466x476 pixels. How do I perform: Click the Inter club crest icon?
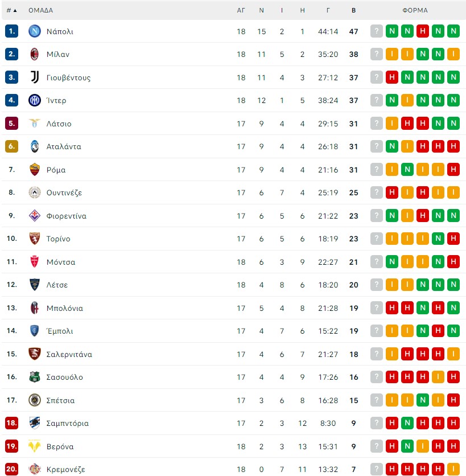[x=35, y=100]
